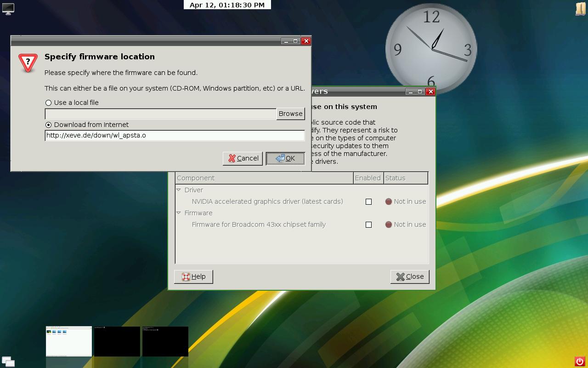Image resolution: width=588 pixels, height=368 pixels.
Task: Click the 'Firmware' group label
Action: point(198,213)
